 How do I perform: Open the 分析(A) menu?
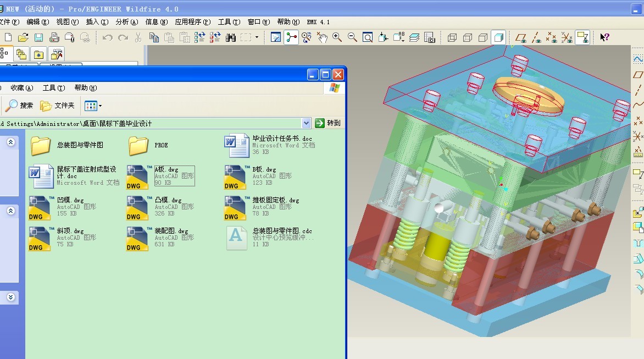click(127, 22)
